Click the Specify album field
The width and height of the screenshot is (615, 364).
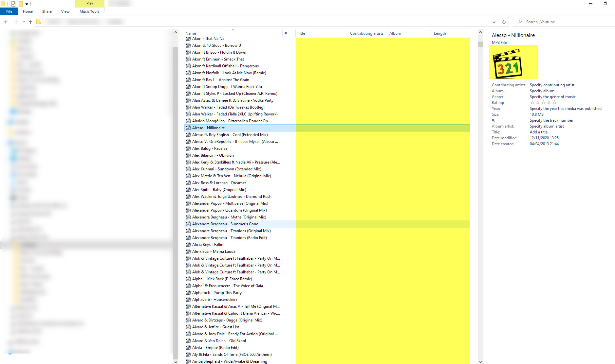(542, 91)
